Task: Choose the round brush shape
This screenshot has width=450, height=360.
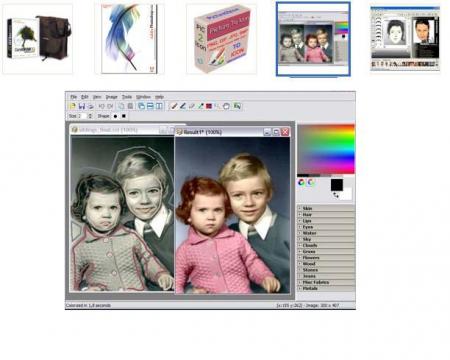Action: (x=115, y=116)
